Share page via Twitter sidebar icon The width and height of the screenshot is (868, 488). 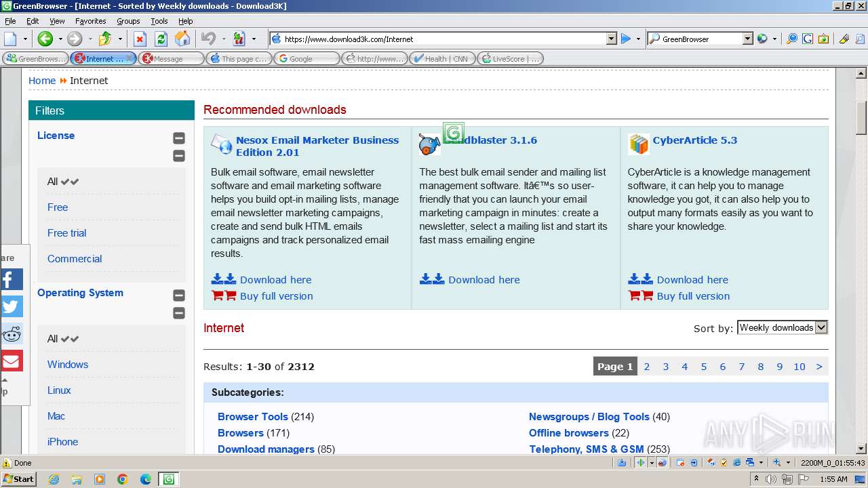(12, 306)
